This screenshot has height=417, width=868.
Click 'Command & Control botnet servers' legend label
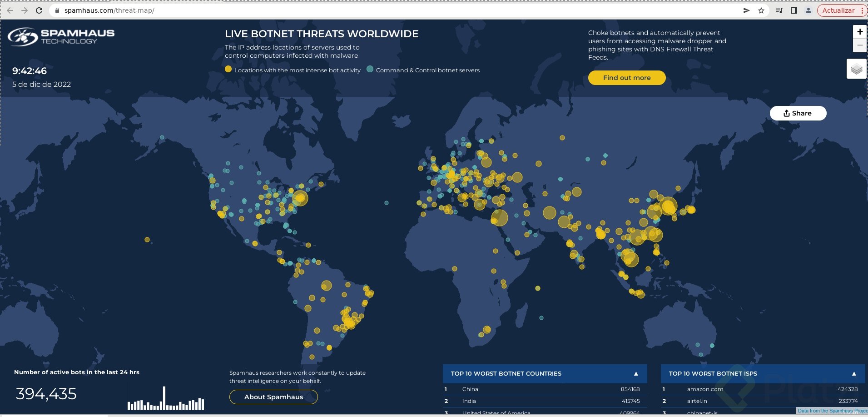(x=428, y=70)
